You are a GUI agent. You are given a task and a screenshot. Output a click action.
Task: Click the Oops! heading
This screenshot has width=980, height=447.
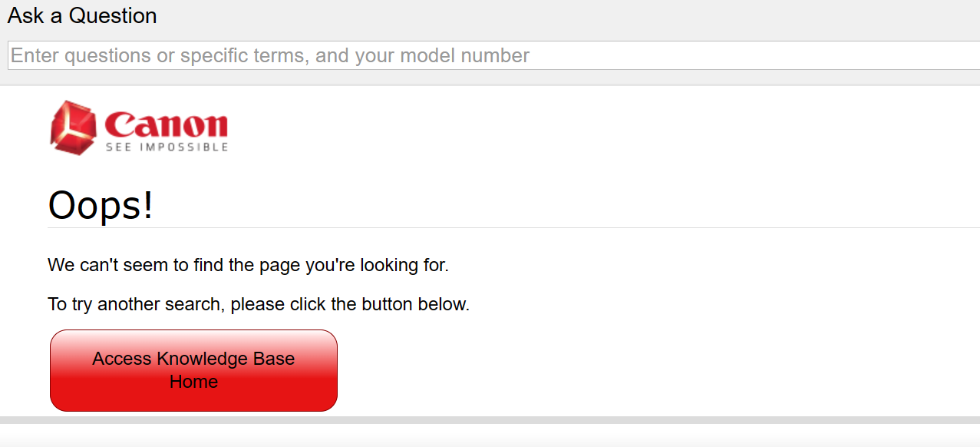[101, 206]
